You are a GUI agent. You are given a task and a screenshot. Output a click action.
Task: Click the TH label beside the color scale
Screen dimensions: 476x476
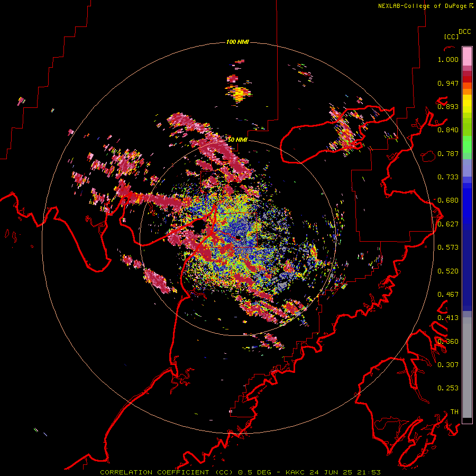(454, 412)
